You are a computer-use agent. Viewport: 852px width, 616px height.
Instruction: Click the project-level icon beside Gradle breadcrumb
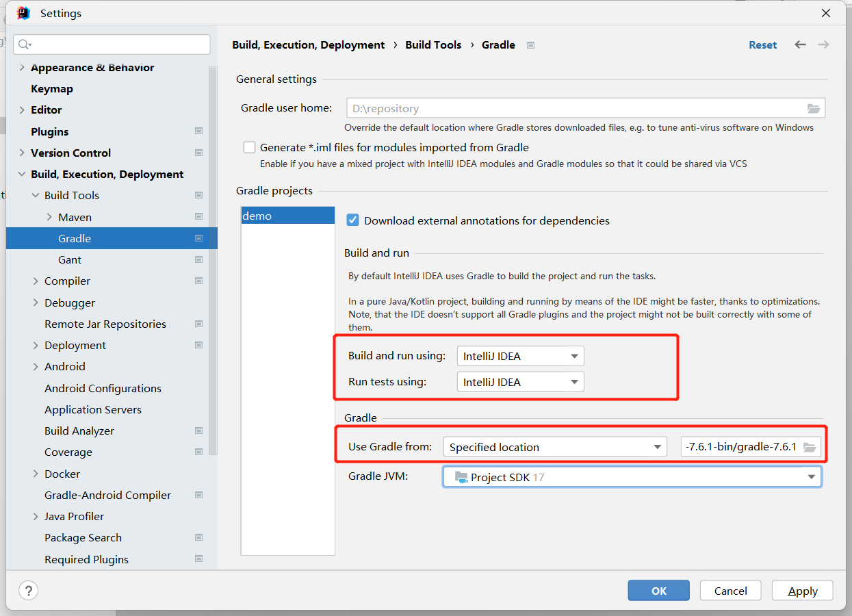(530, 45)
